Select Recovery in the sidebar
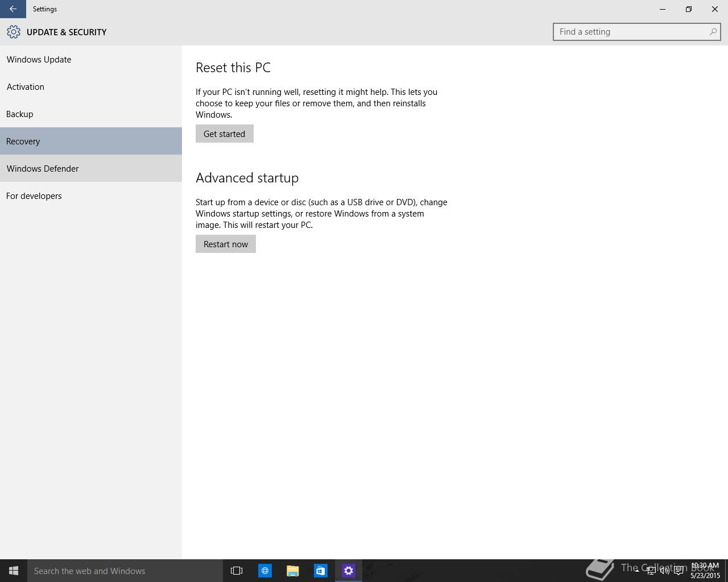The width and height of the screenshot is (728, 582). (x=91, y=141)
